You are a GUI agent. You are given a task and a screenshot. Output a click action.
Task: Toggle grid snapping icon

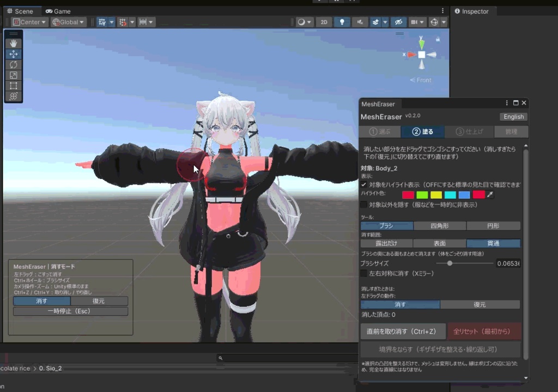[x=123, y=22]
